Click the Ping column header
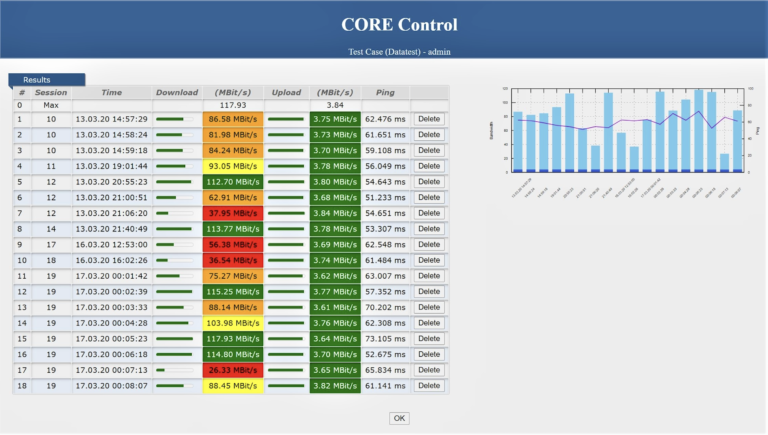The image size is (768, 435). 385,93
